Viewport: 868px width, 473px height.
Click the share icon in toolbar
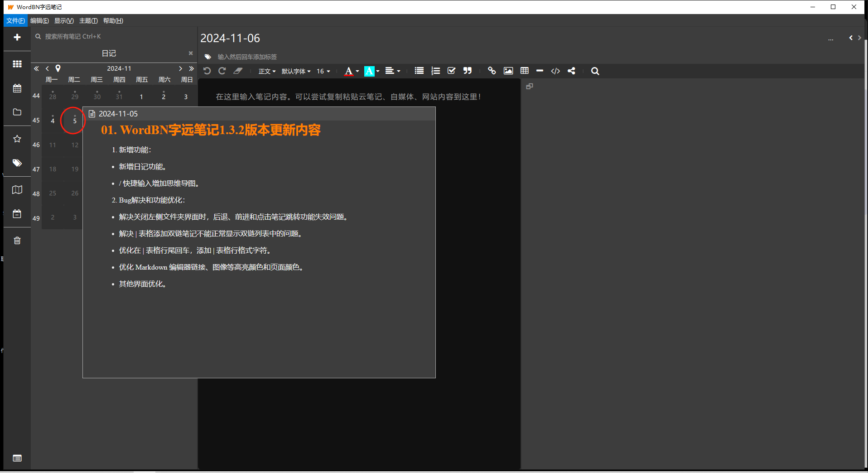click(572, 71)
